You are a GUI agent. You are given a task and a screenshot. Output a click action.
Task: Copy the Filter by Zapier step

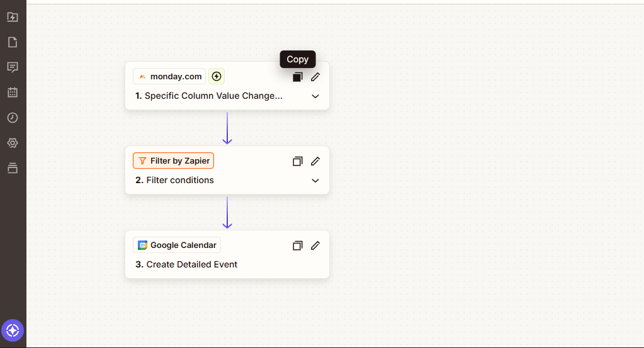[298, 161]
